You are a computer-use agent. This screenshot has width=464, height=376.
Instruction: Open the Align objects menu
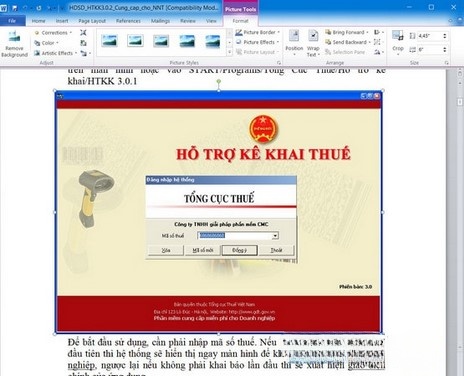pos(378,32)
